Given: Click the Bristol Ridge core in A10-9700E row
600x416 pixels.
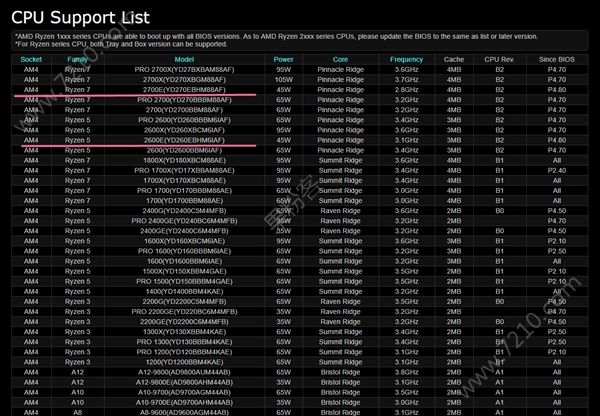Looking at the screenshot, I should (x=340, y=402).
